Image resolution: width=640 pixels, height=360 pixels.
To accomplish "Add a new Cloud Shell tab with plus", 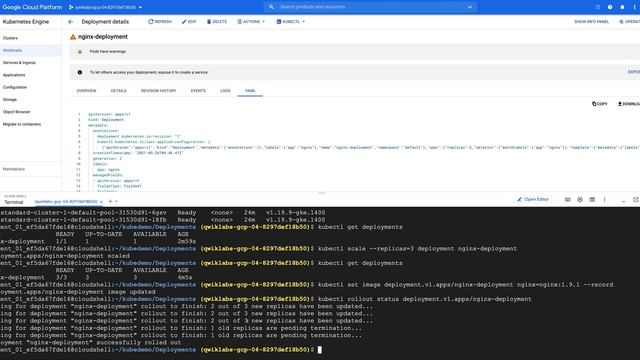I will coord(110,201).
